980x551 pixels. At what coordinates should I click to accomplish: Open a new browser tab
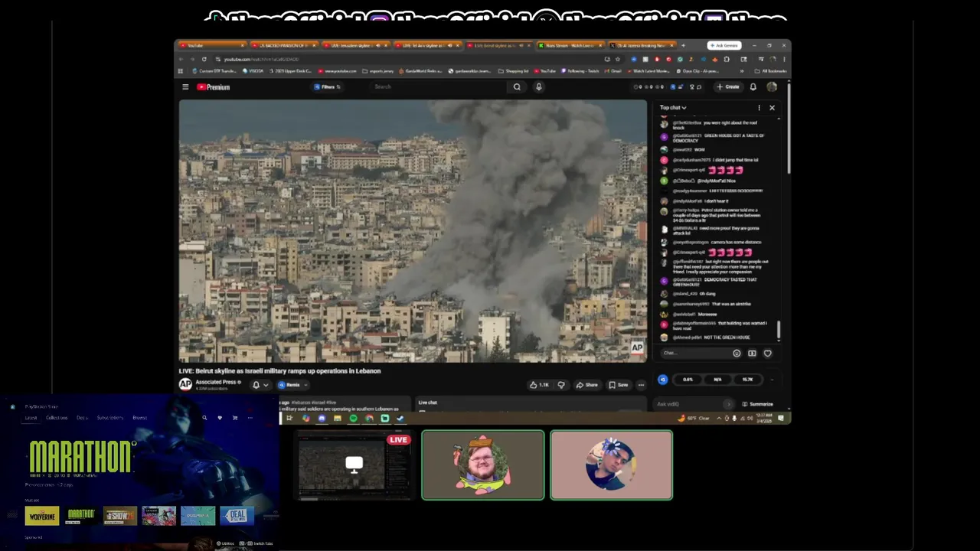tap(683, 45)
